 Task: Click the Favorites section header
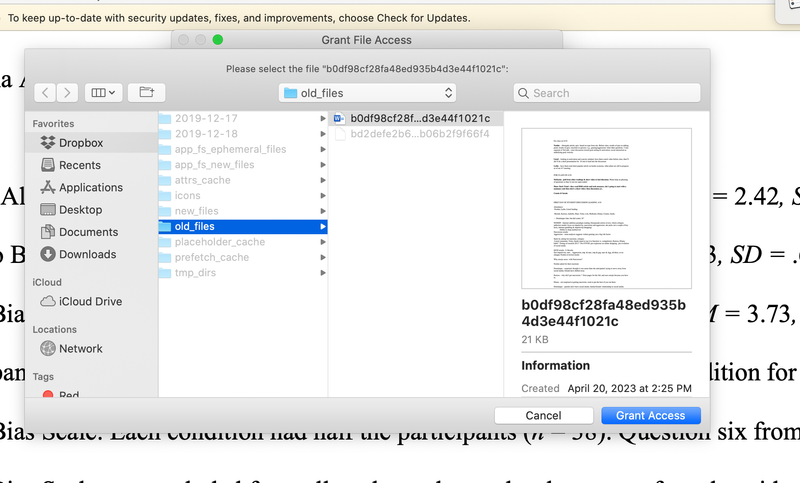click(x=53, y=123)
